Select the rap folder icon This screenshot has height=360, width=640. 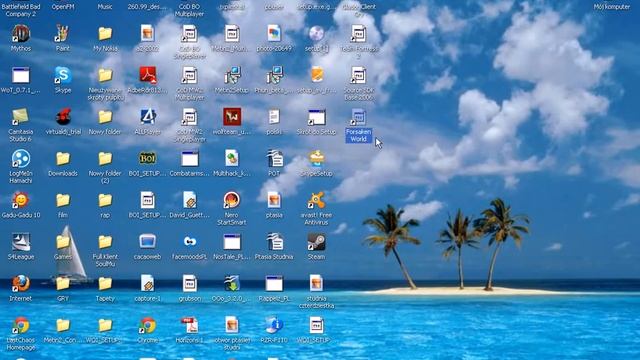tap(105, 200)
